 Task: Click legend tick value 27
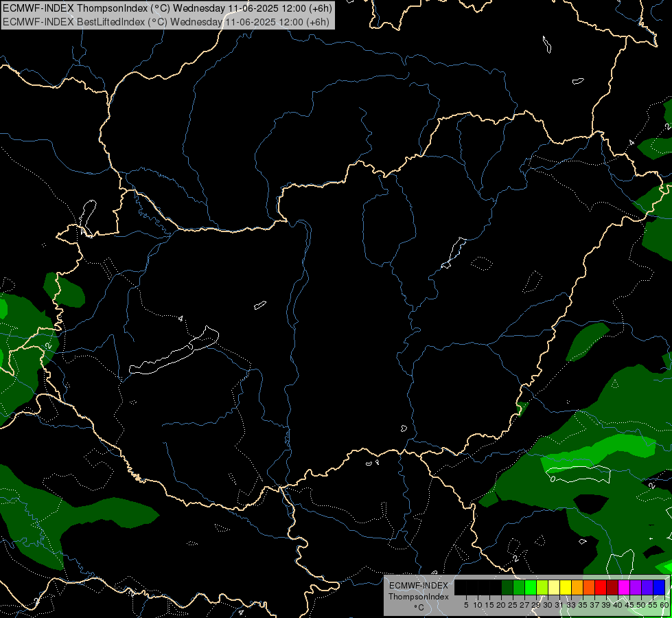(524, 605)
